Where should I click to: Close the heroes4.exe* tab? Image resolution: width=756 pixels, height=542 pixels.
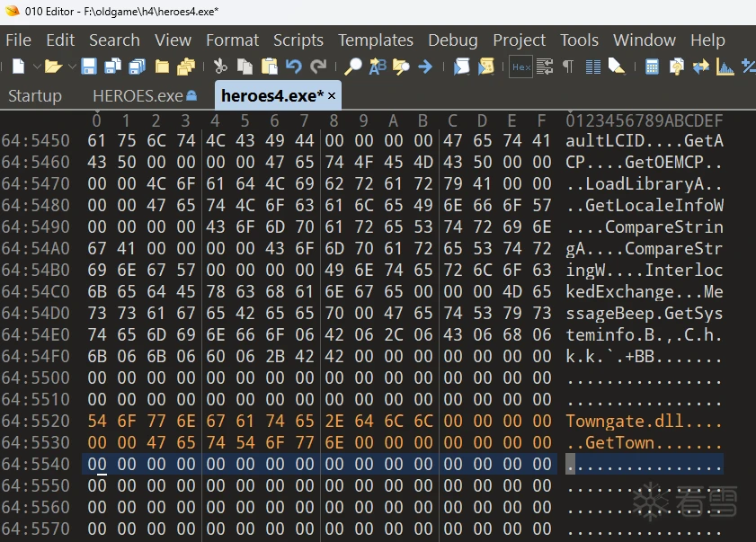click(x=332, y=95)
